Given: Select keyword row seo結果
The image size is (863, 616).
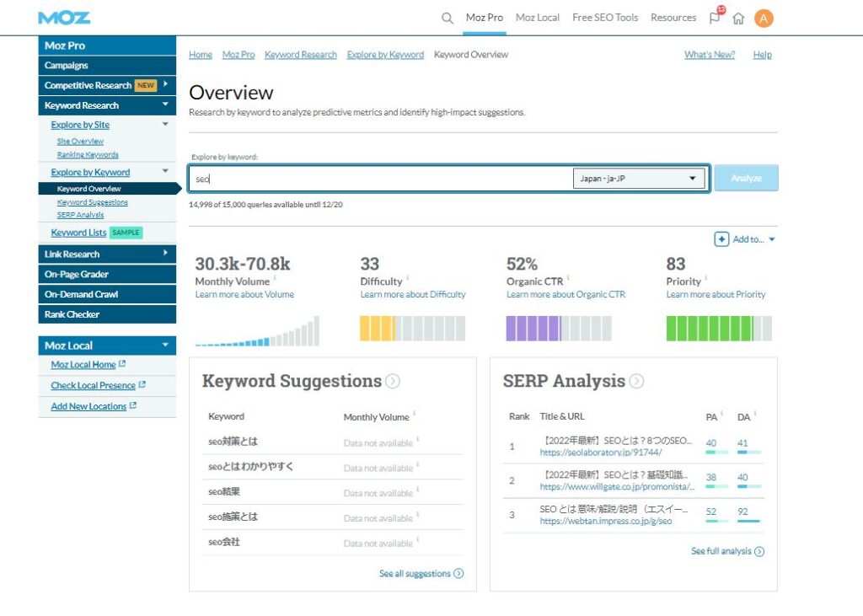Looking at the screenshot, I should click(x=332, y=491).
